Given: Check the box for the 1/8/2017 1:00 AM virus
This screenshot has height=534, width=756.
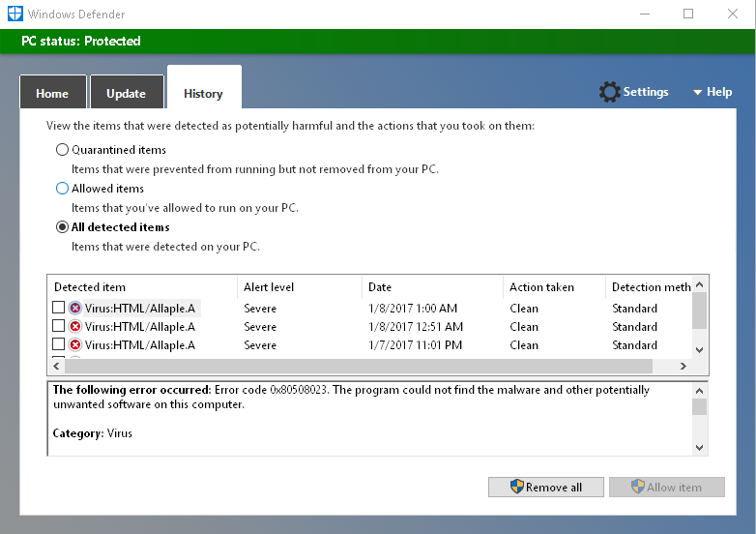Looking at the screenshot, I should pos(58,308).
